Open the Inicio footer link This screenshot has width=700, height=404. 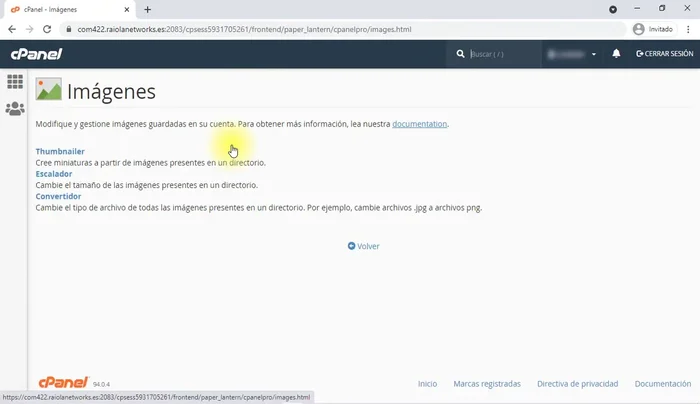[427, 383]
